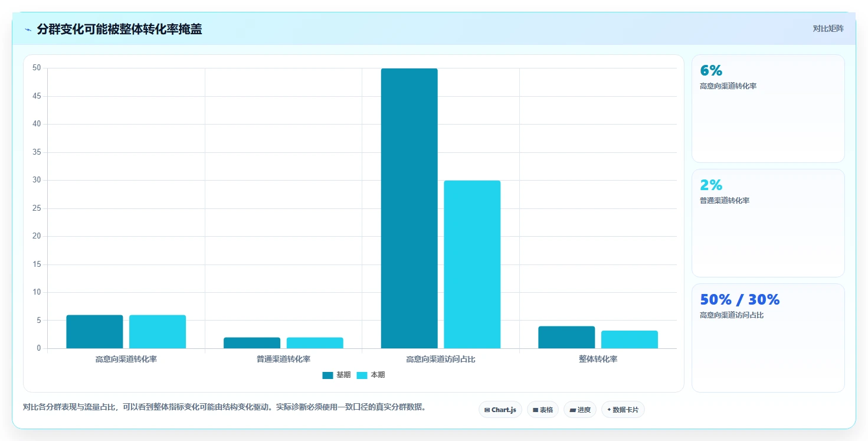Click the tall 基期 bar for 高意向渠道访问占比
The height and width of the screenshot is (441, 868).
click(x=410, y=208)
